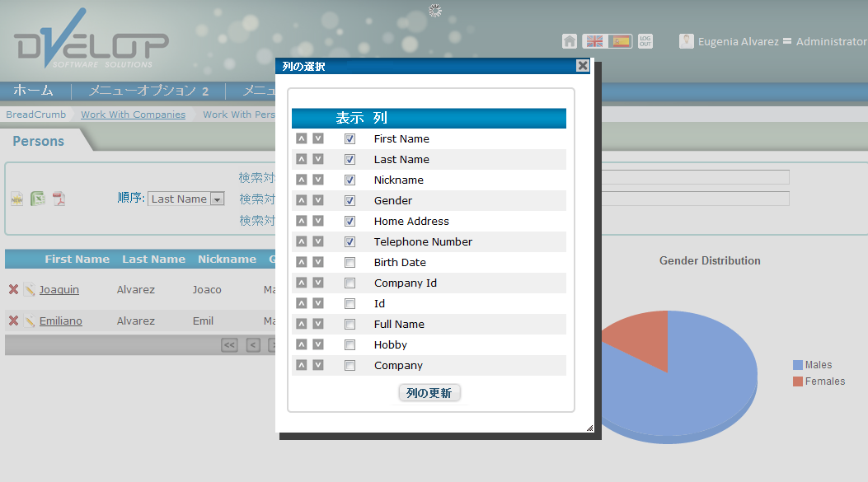Image resolution: width=868 pixels, height=482 pixels.
Task: Click the Home icon in the header
Action: pos(570,41)
